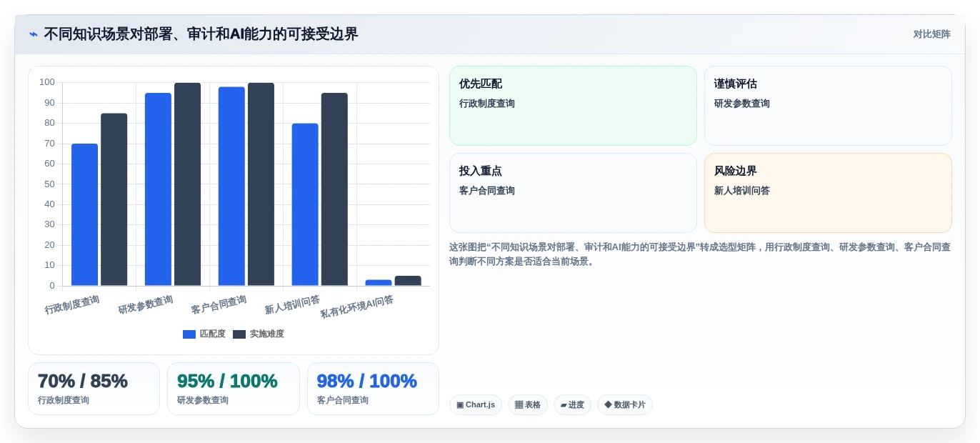Viewport: 980px width, 443px height.
Task: Click the 客户合同查询 x-axis label
Action: 219,304
